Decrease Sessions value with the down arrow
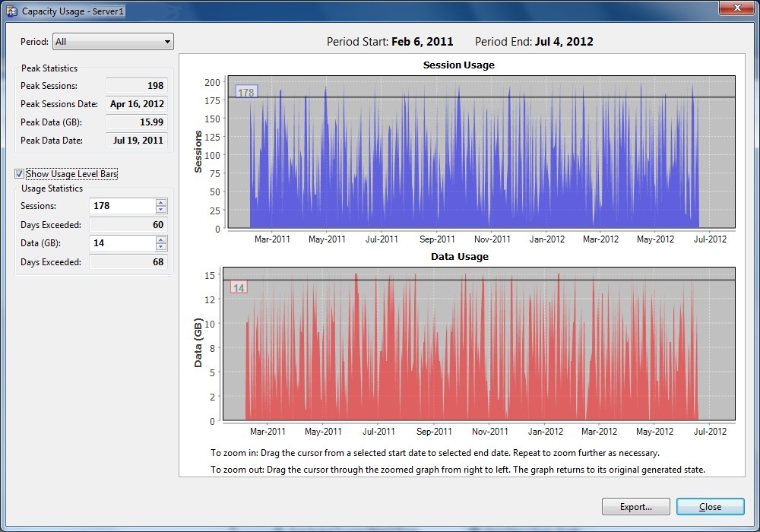Viewport: 760px width, 532px height. pyautogui.click(x=160, y=210)
